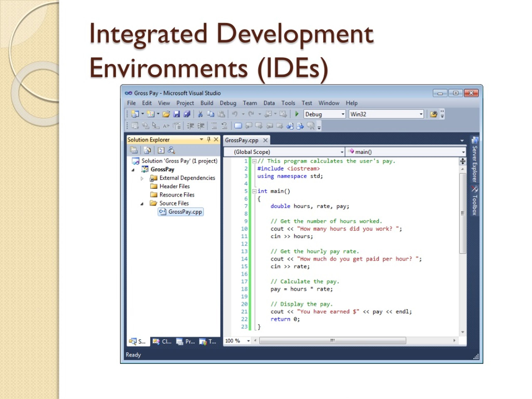Click the toolbar icon right of Win32 dropdown

[x=434, y=114]
